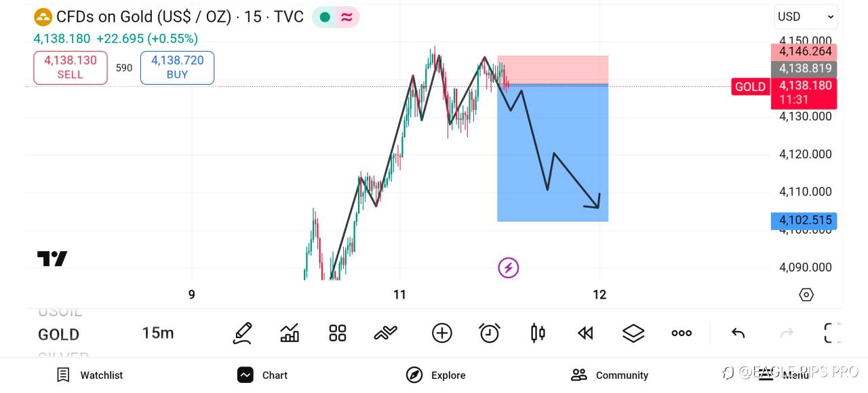Create an alert with alarm clock icon
The width and height of the screenshot is (868, 393).
click(x=489, y=333)
